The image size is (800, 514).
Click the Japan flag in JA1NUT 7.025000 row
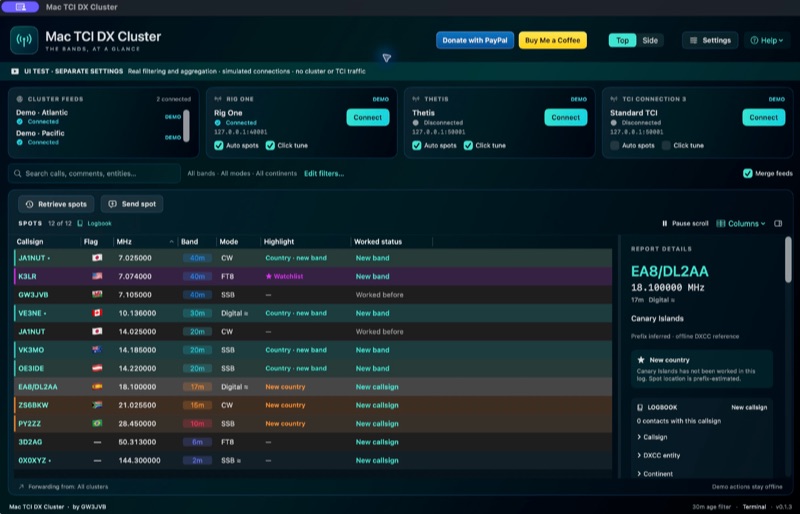[97, 258]
